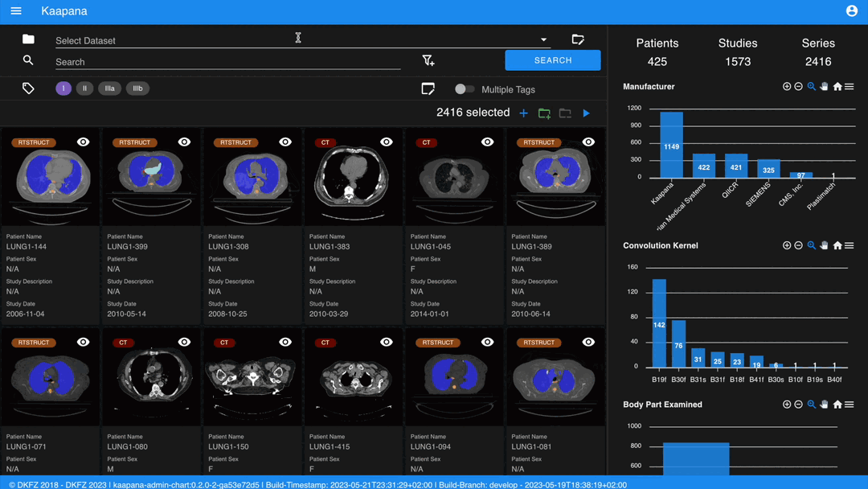Open LUNG1-150 CT thumbnail
Screen dimensions: 868x489
(253, 378)
